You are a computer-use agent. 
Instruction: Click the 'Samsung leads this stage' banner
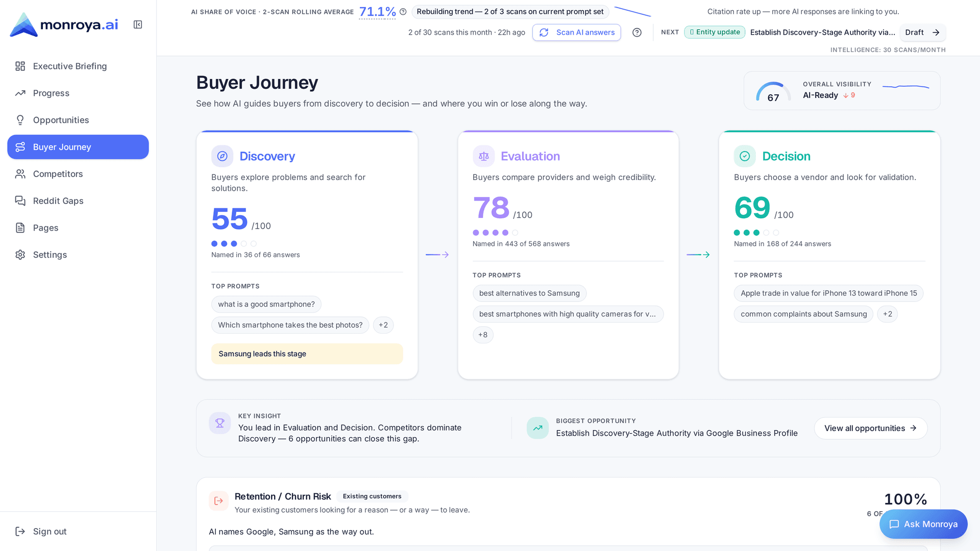pos(307,354)
